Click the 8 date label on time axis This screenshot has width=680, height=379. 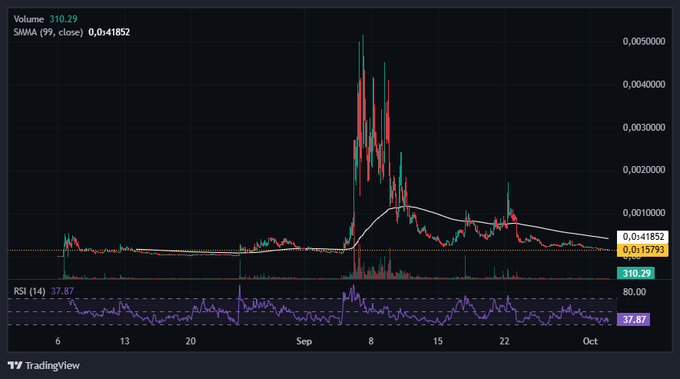(371, 341)
